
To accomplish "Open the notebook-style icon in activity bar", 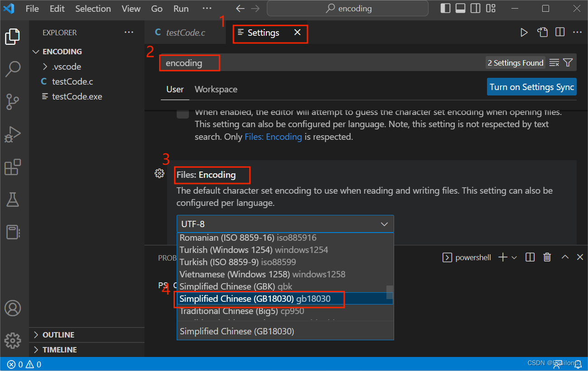I will (x=13, y=232).
